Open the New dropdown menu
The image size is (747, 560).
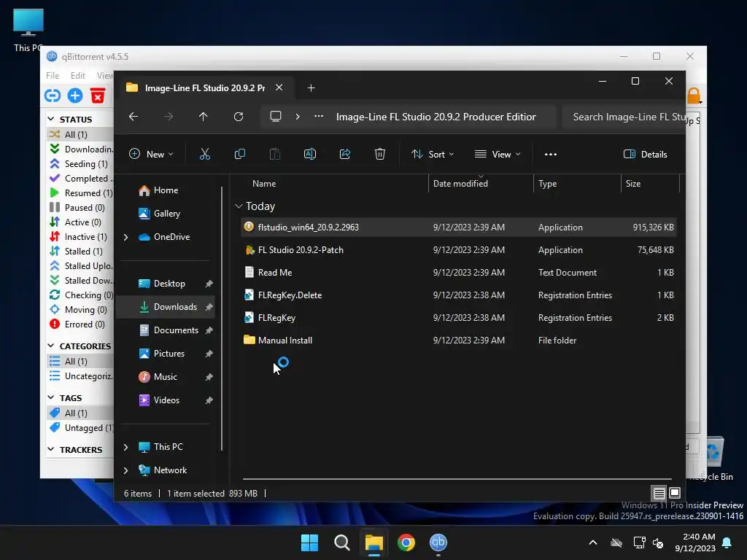click(152, 155)
